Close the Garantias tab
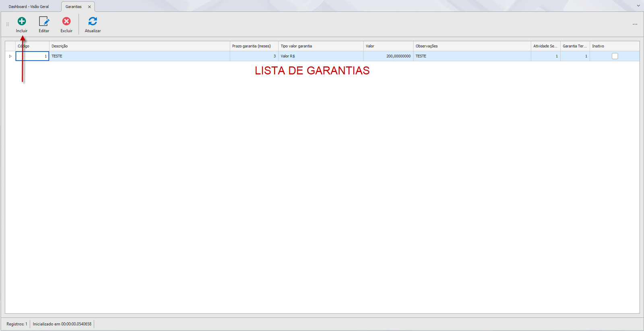The width and height of the screenshot is (644, 331). click(89, 7)
